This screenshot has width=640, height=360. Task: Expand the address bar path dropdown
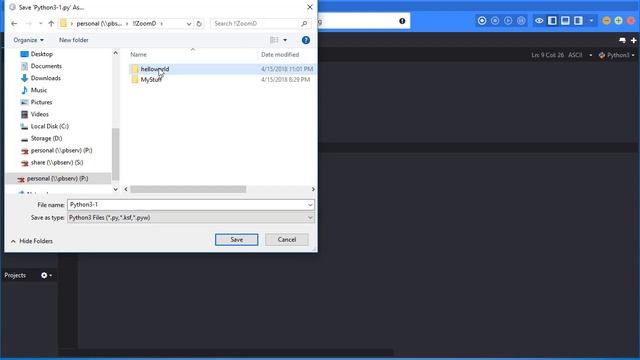coord(189,24)
